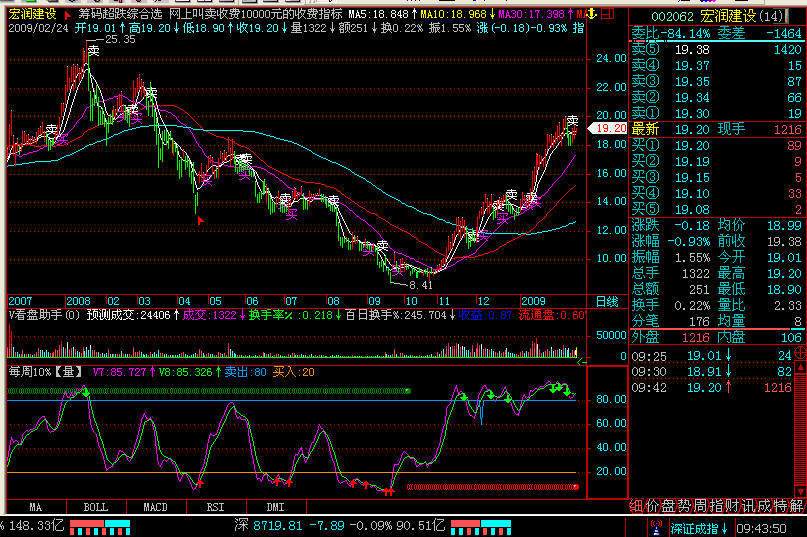The height and width of the screenshot is (537, 807).
Task: Select the 成 tab in the side panel
Action: (764, 506)
